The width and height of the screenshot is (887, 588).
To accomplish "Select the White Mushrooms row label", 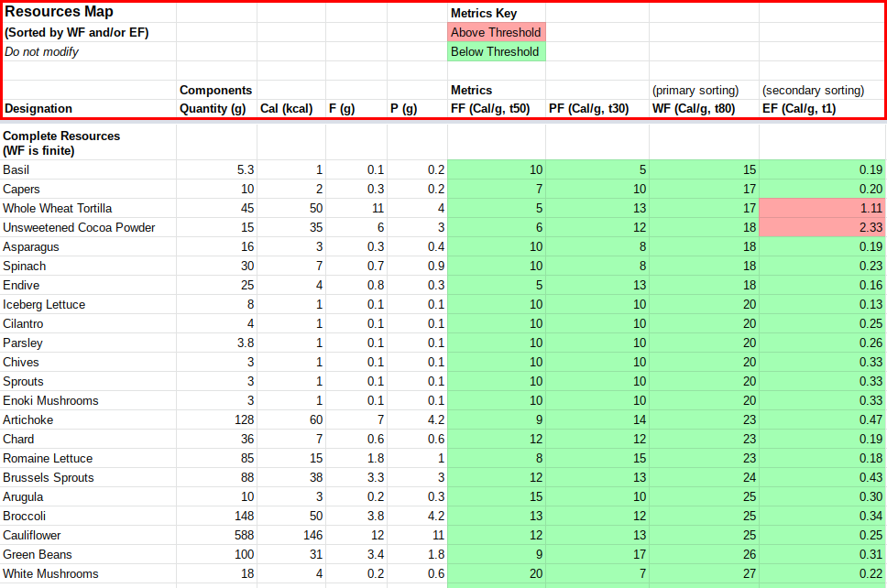I will click(50, 574).
